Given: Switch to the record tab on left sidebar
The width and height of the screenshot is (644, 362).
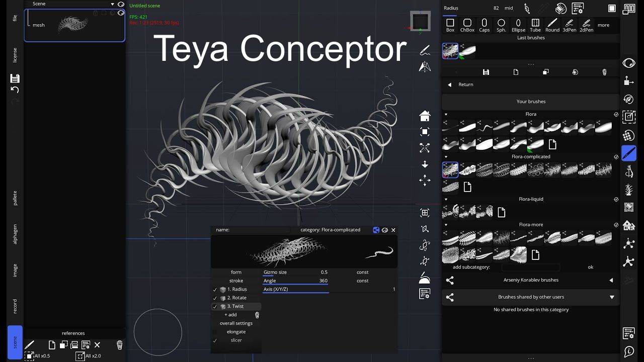Looking at the screenshot, I should tap(14, 305).
